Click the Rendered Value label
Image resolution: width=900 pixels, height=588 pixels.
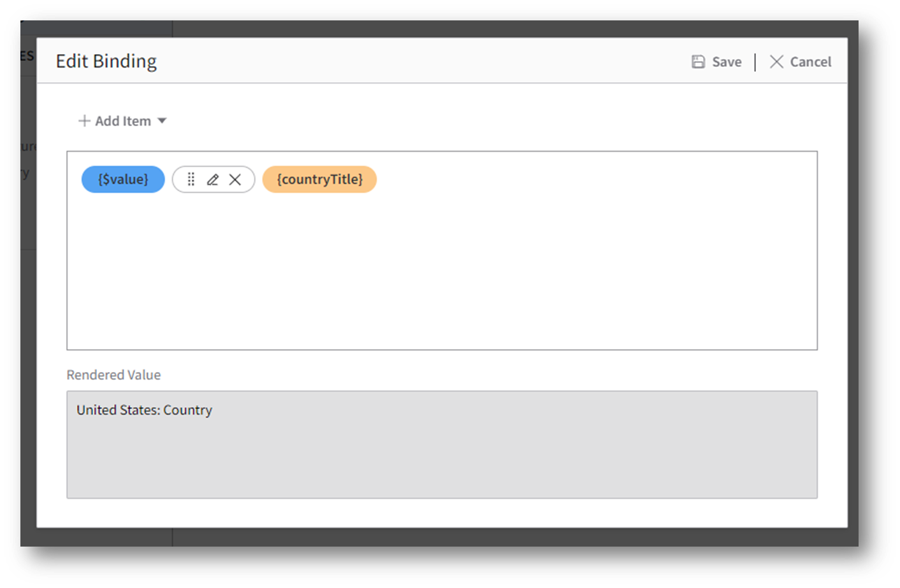tap(113, 375)
